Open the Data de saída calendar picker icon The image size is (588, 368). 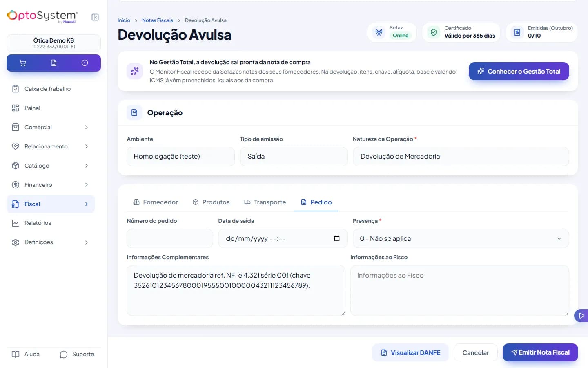[x=337, y=238]
